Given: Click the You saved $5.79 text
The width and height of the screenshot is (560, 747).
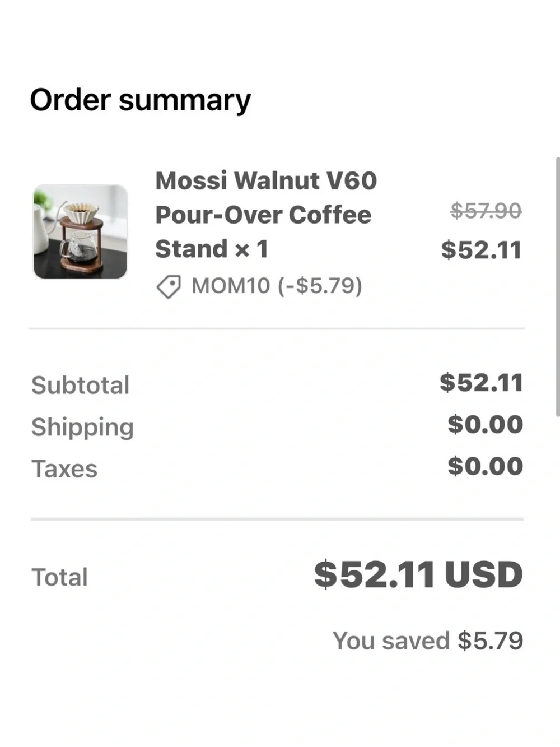Looking at the screenshot, I should (428, 641).
